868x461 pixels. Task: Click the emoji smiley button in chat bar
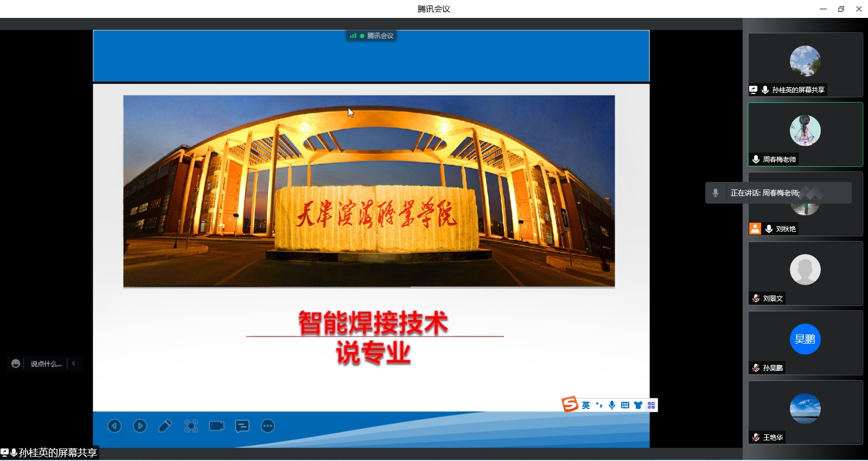tap(16, 364)
